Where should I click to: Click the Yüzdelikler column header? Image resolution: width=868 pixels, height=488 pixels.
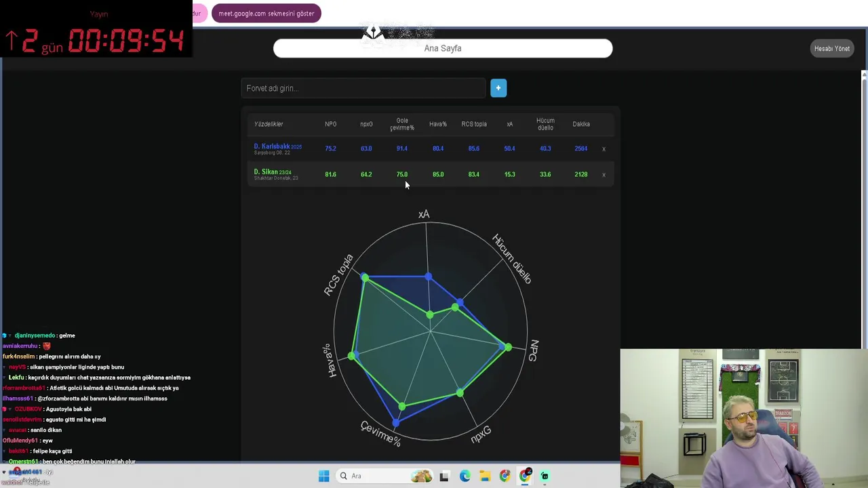[x=269, y=124]
